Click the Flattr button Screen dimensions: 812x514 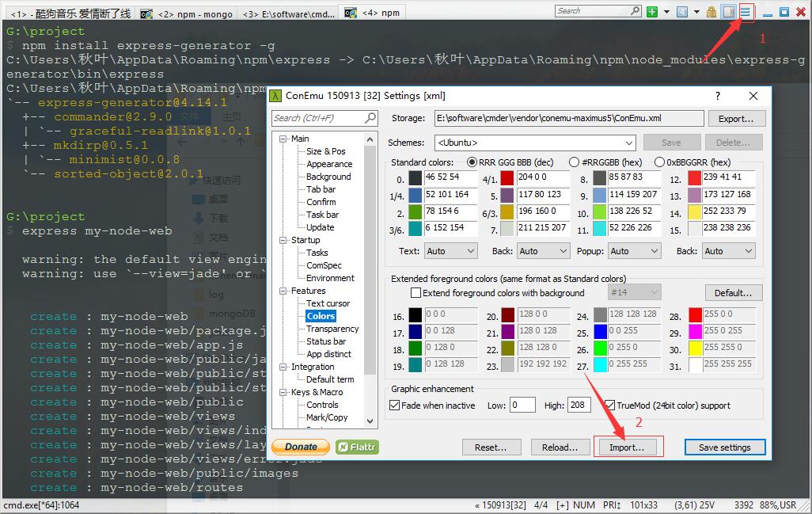[357, 447]
